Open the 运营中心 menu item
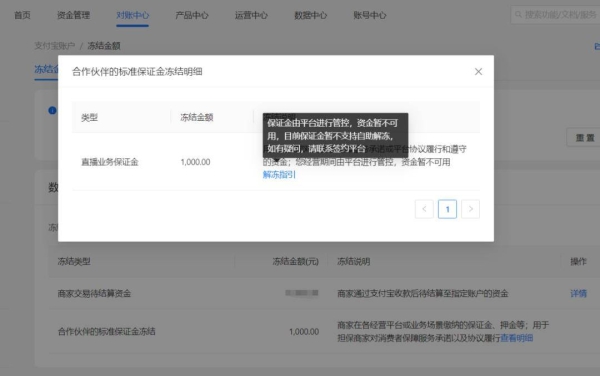The image size is (600, 376). click(251, 15)
